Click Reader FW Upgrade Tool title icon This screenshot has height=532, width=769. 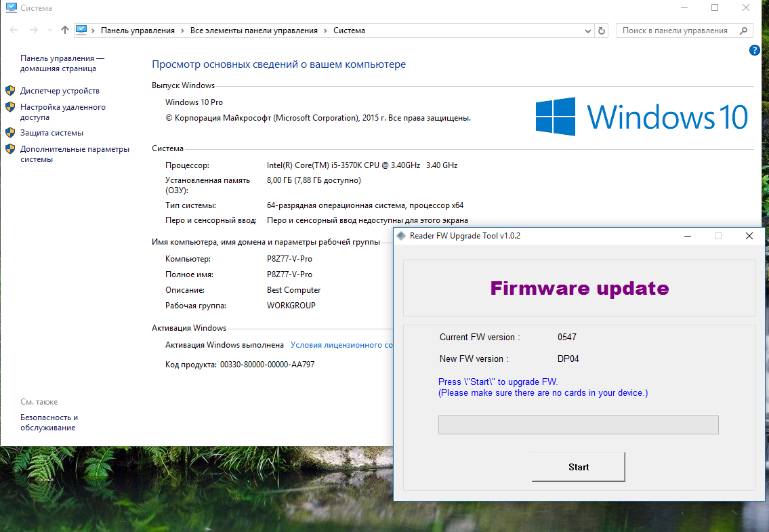[x=401, y=236]
